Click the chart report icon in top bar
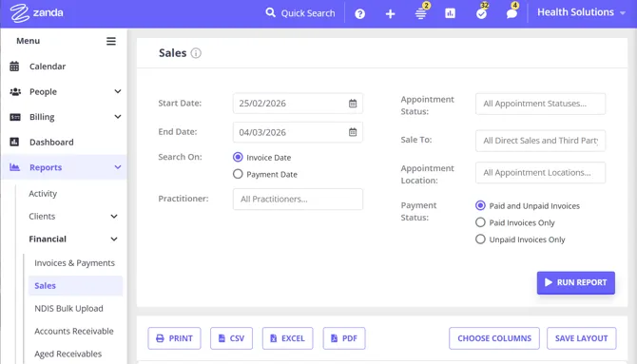 (x=450, y=13)
